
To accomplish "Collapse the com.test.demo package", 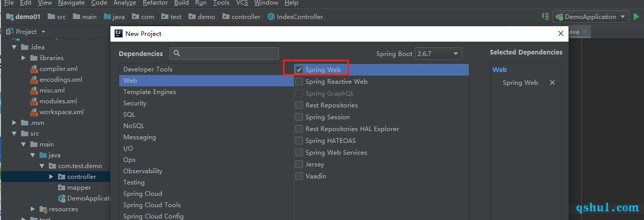I will [x=42, y=166].
